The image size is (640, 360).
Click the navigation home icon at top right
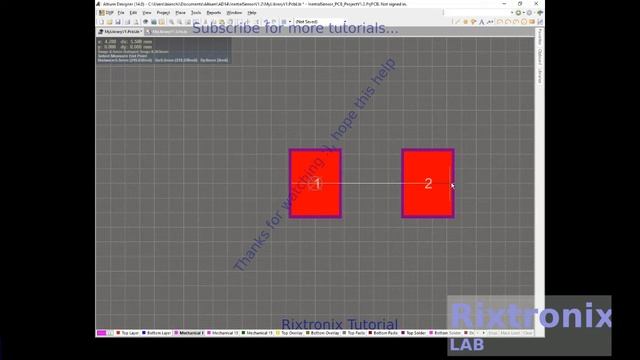pyautogui.click(x=540, y=13)
